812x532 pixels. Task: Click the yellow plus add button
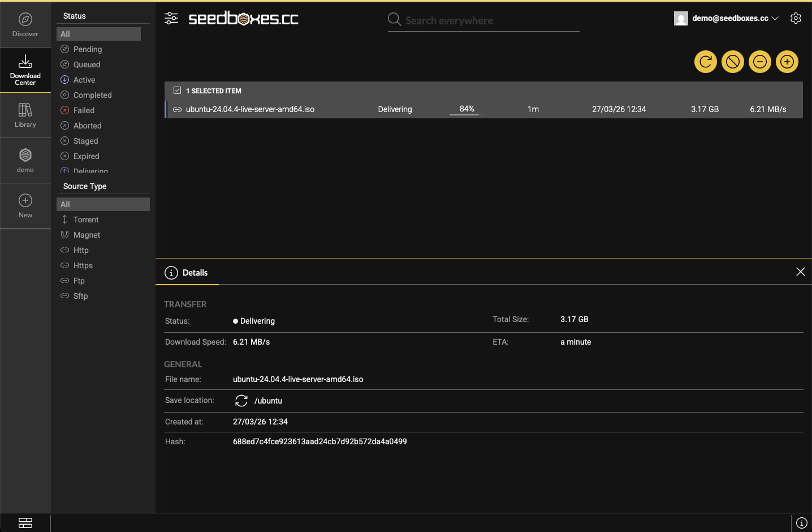click(x=787, y=62)
